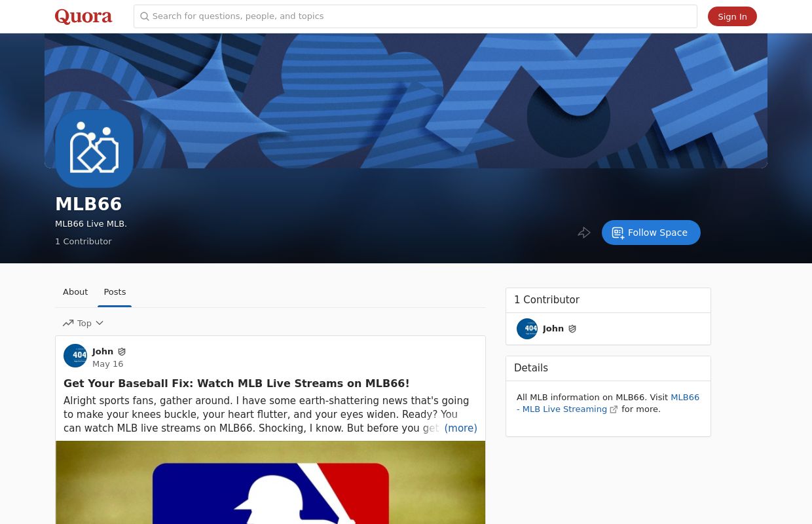This screenshot has height=524, width=812.
Task: Switch to the About tab
Action: [75, 291]
